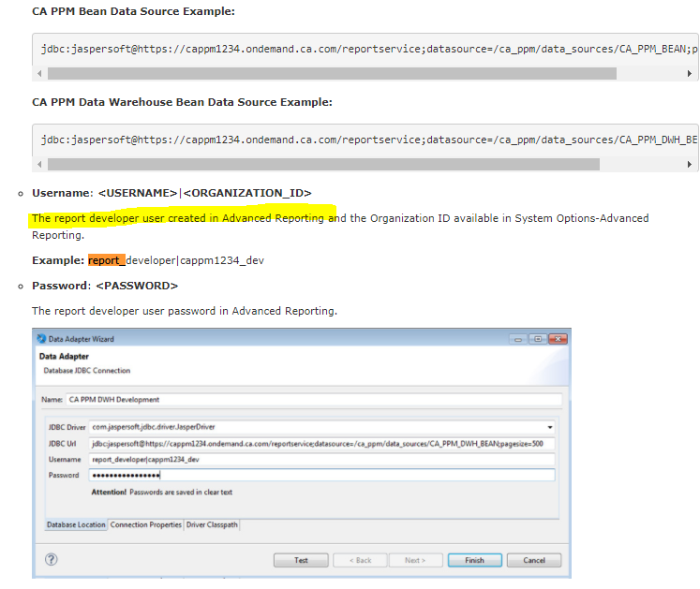Click 'Username: <USERNAME>|<ORGANIZATION_ID>' text

pos(171,193)
